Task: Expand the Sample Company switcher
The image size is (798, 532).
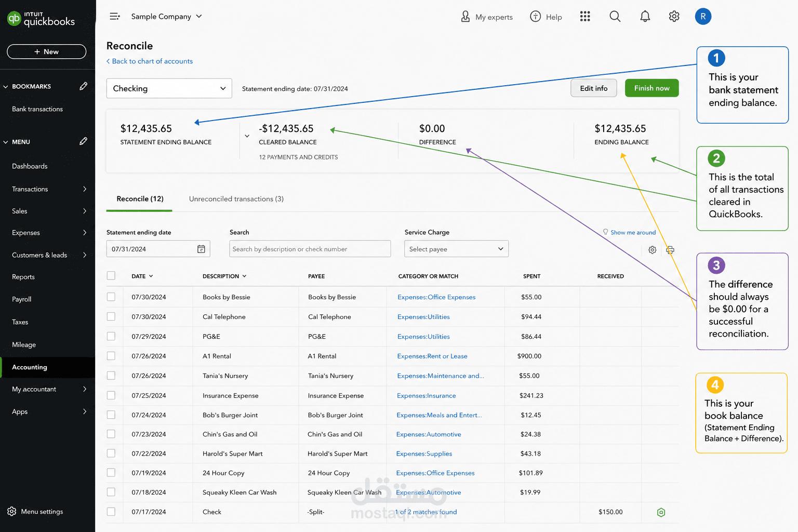Action: pyautogui.click(x=166, y=17)
